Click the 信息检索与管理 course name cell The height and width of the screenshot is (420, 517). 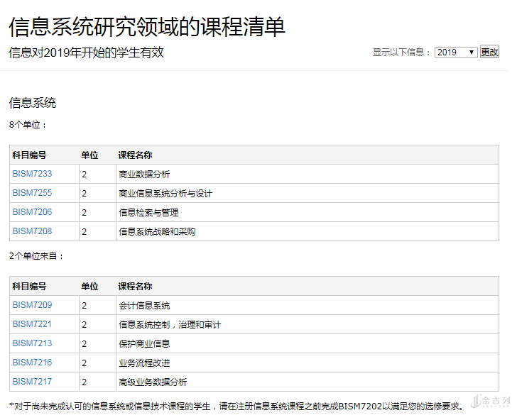(148, 213)
